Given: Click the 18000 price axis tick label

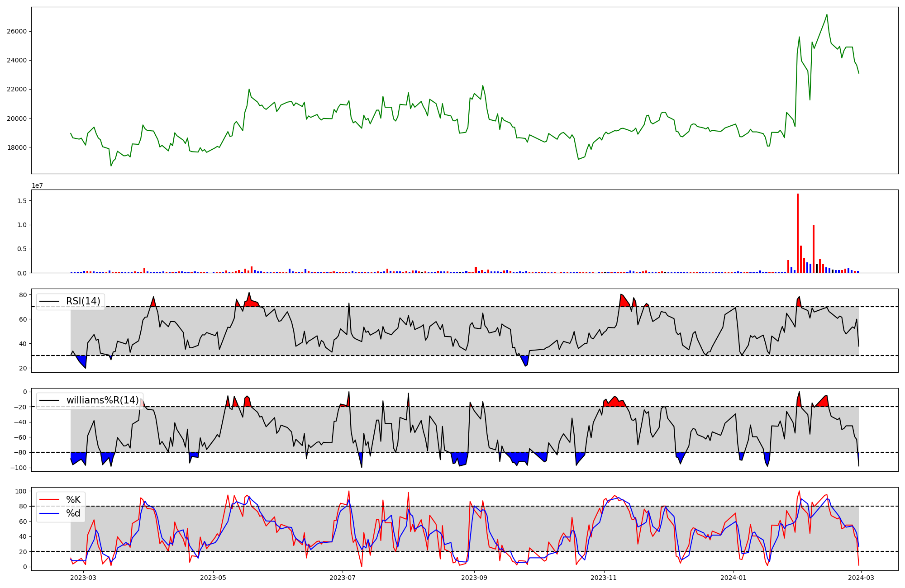Looking at the screenshot, I should (17, 147).
